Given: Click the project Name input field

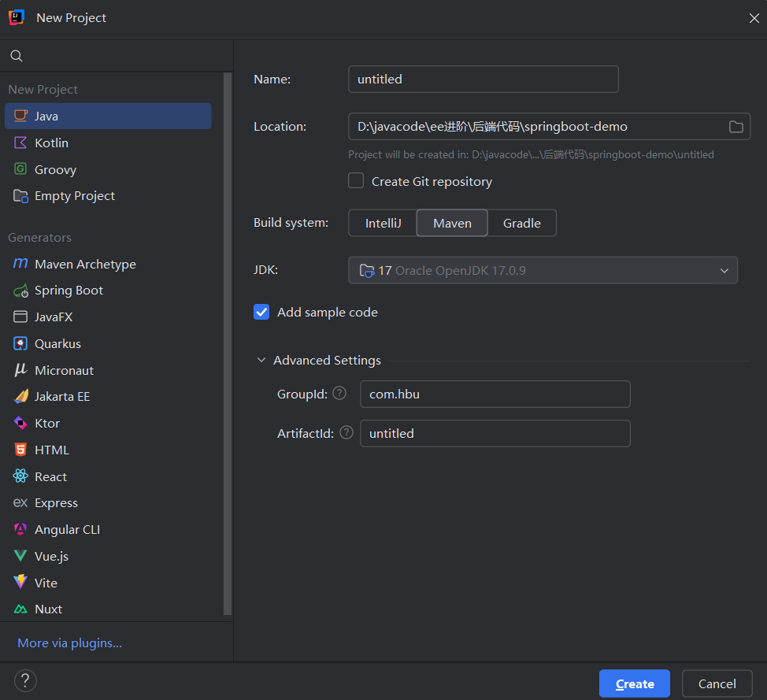Looking at the screenshot, I should (484, 80).
